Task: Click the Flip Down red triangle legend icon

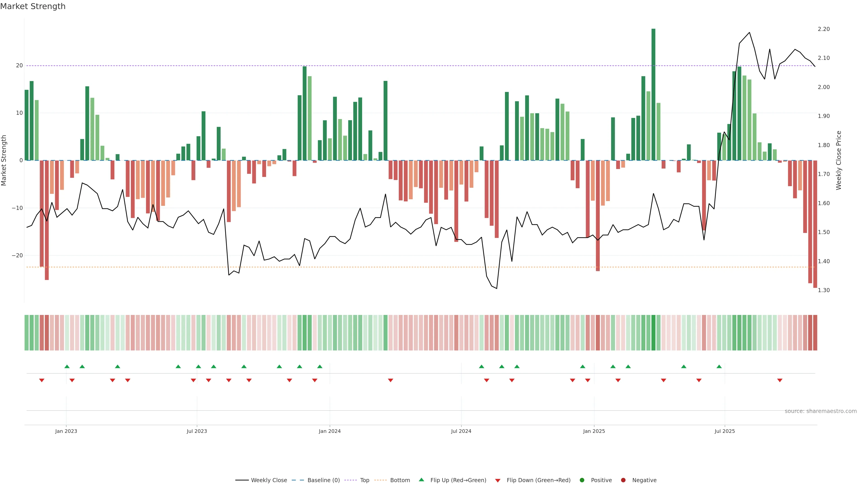Action: (498, 480)
